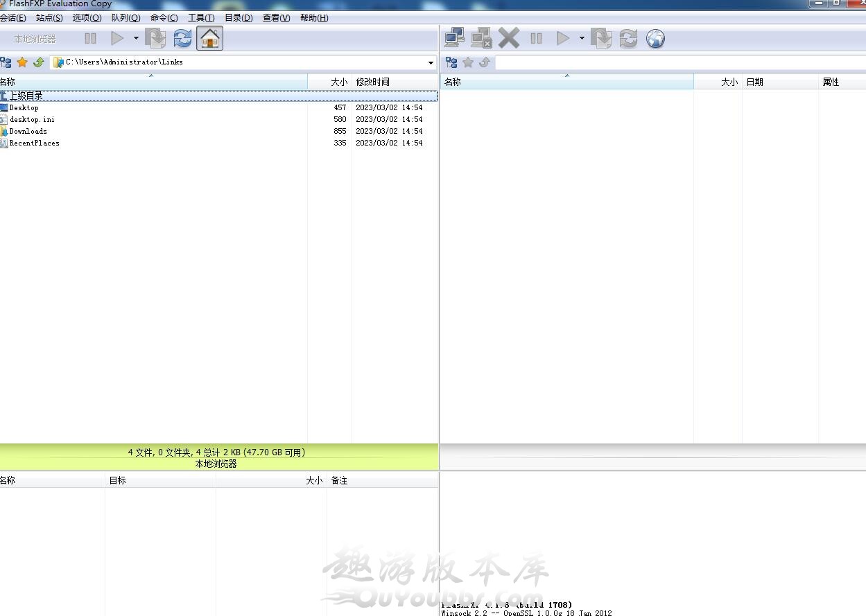Click the remote pane refresh icon
Image resolution: width=866 pixels, height=616 pixels.
click(628, 39)
